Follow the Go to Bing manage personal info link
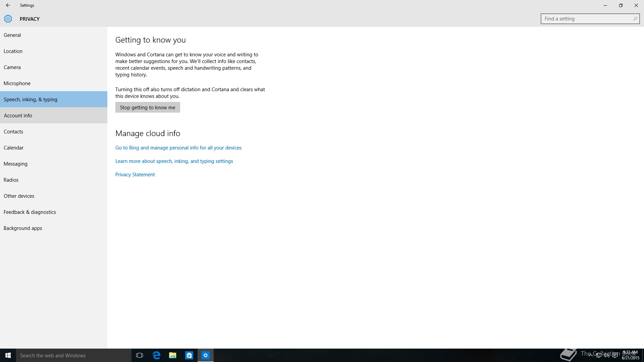The width and height of the screenshot is (644, 362). (178, 147)
